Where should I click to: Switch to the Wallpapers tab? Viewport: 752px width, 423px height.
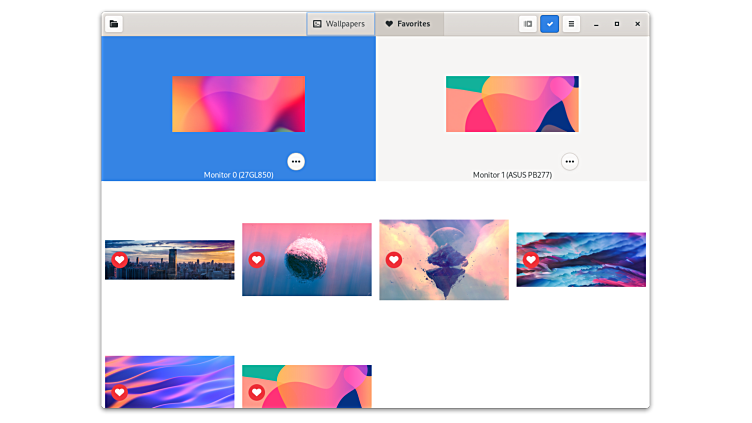(340, 24)
